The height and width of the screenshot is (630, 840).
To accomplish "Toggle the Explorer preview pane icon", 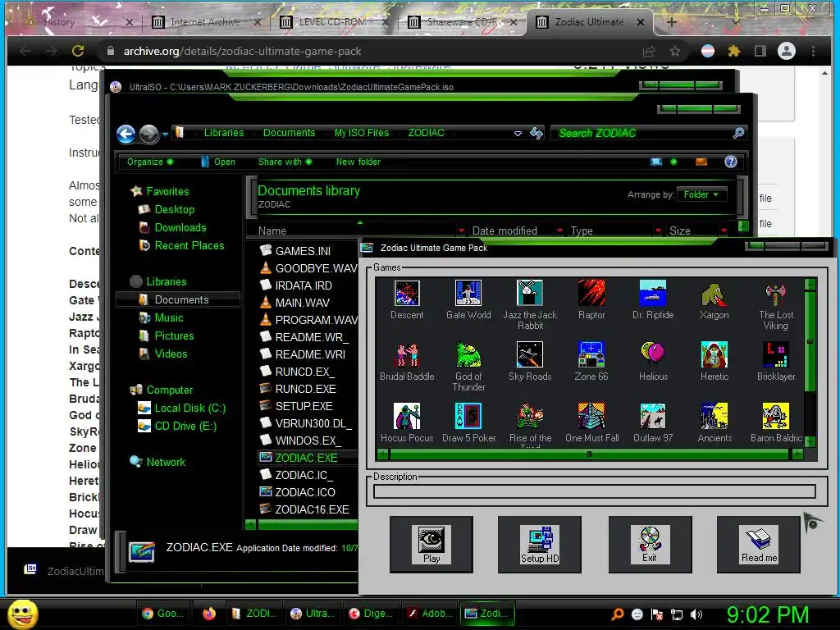I will point(701,162).
